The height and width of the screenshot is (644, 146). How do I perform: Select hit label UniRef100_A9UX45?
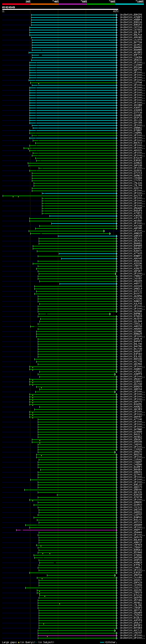click(131, 259)
